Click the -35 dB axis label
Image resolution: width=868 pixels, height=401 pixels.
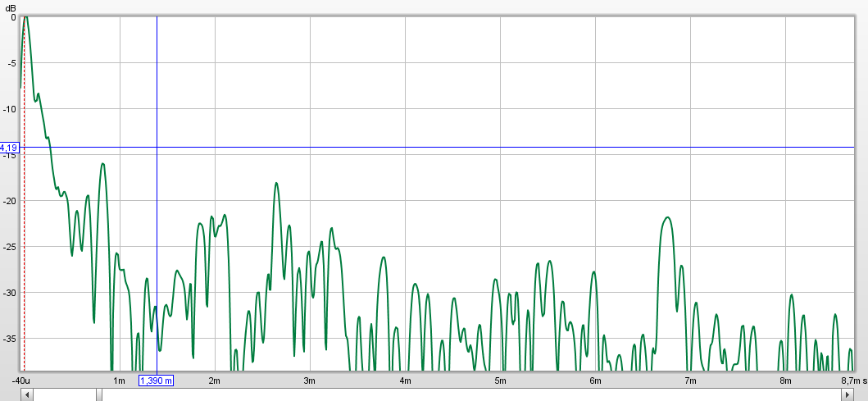pyautogui.click(x=11, y=339)
